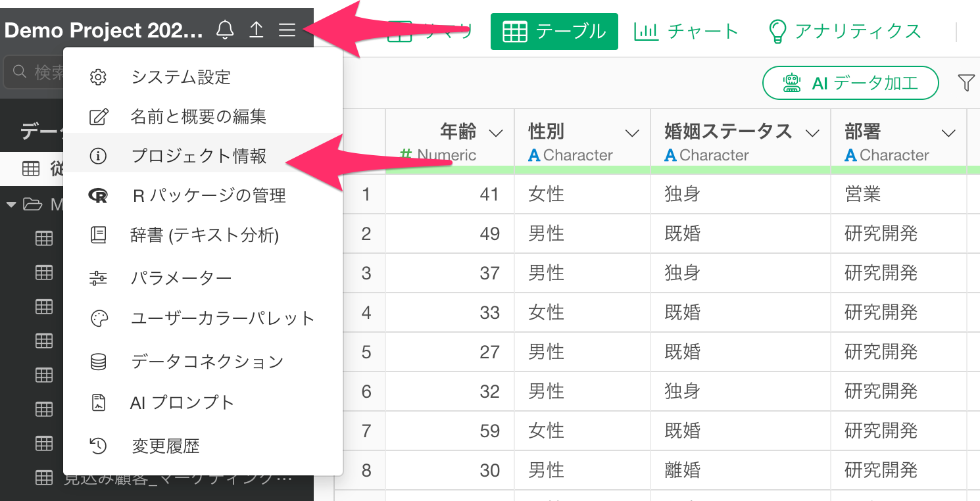Open 部署 column dropdown arrow
The image size is (980, 501).
pos(948,133)
